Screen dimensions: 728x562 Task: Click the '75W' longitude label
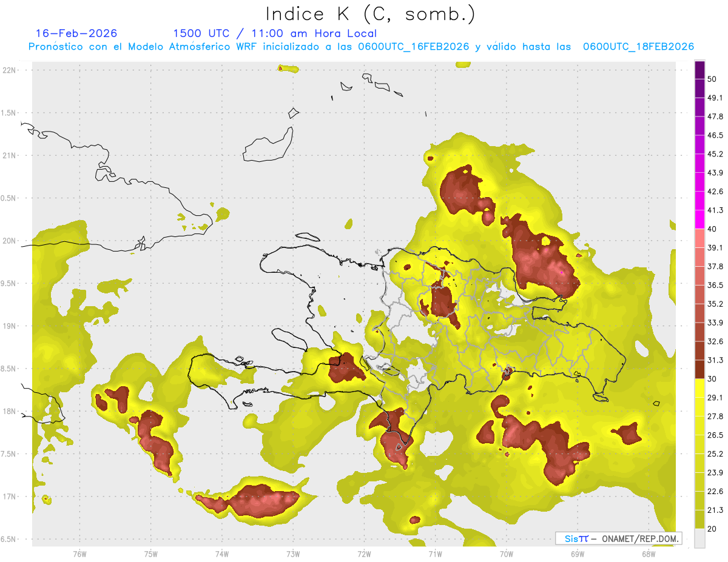151,554
